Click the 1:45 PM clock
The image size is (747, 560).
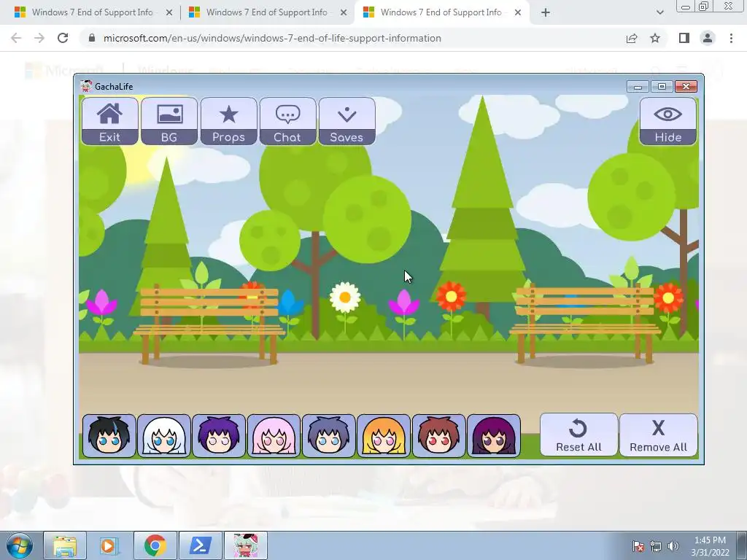(710, 540)
